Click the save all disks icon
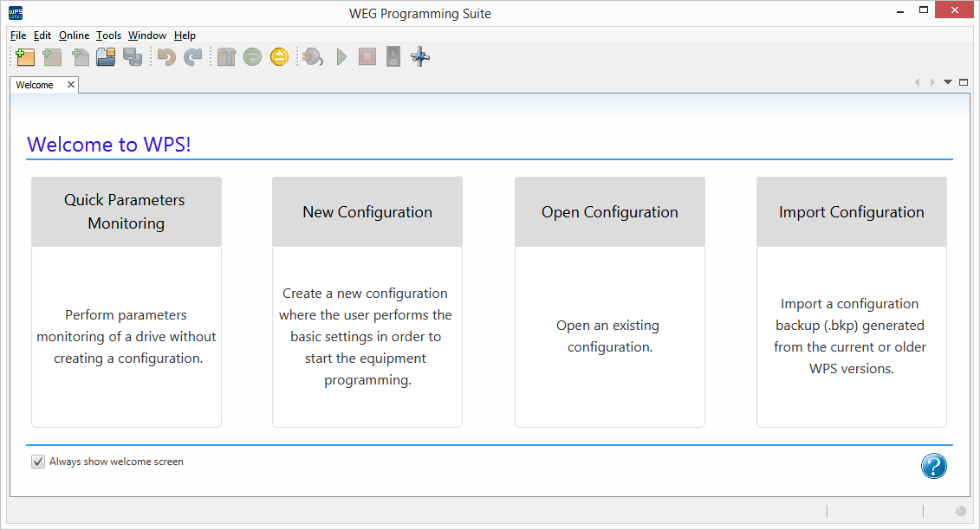Image resolution: width=980 pixels, height=530 pixels. [133, 57]
